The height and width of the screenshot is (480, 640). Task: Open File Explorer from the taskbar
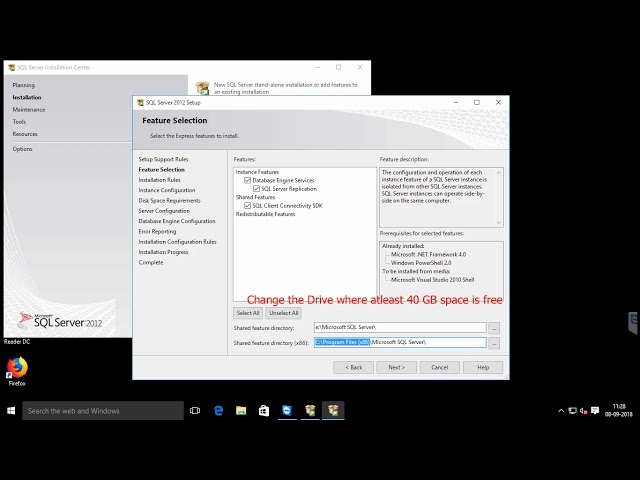[241, 411]
